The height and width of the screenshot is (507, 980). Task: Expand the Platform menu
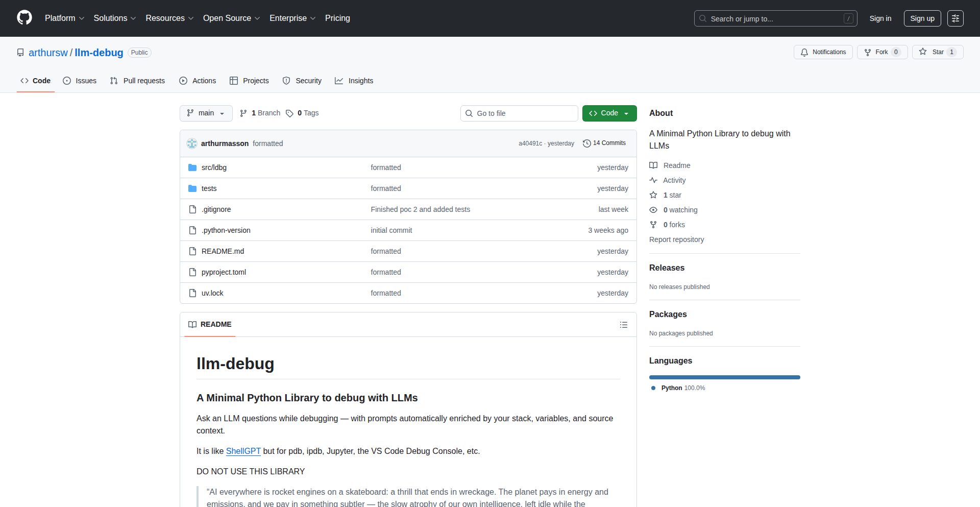(64, 18)
